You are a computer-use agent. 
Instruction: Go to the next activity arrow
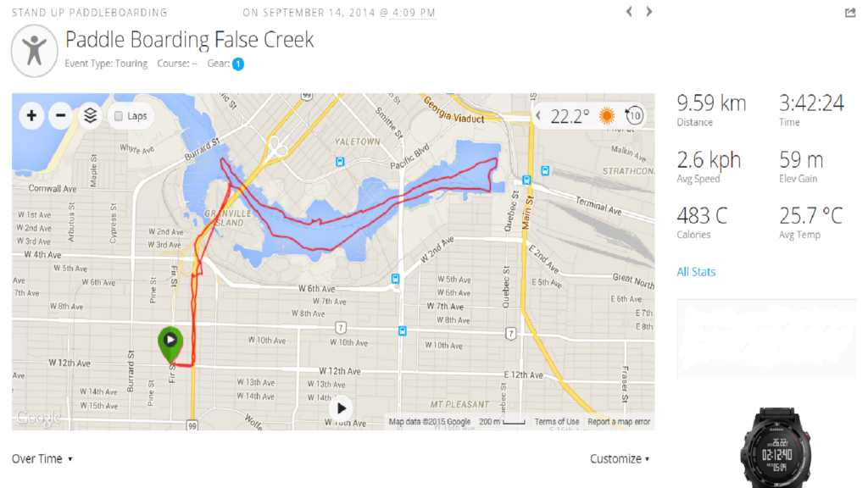pyautogui.click(x=649, y=12)
